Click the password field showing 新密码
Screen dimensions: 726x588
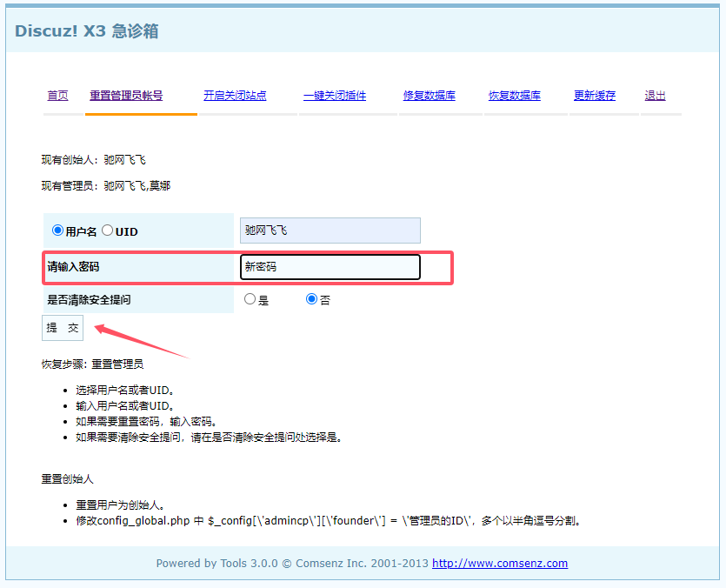(x=330, y=267)
